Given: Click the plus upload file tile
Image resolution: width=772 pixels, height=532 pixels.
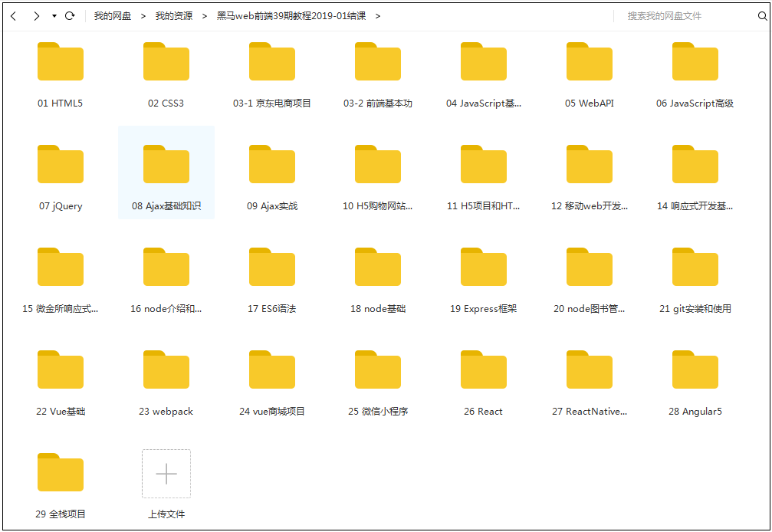Looking at the screenshot, I should coord(166,474).
